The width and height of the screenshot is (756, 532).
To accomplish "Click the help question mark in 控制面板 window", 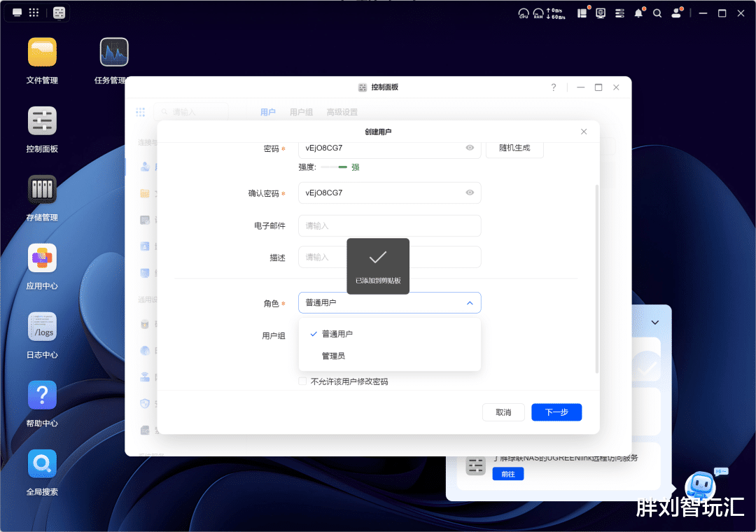I will 554,87.
